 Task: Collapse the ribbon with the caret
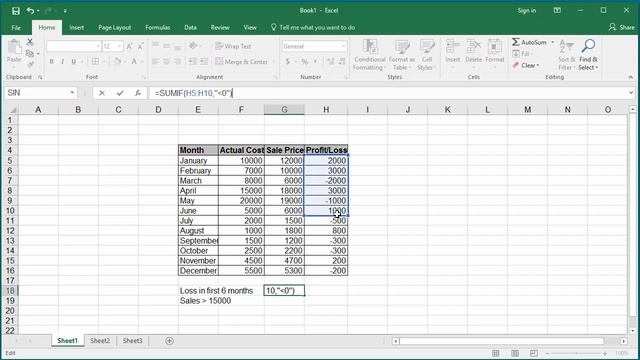[x=631, y=77]
